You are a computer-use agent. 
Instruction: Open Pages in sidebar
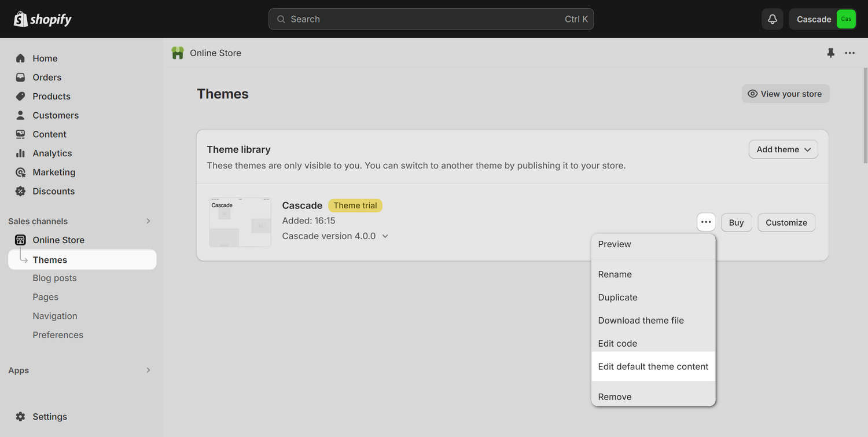45,297
